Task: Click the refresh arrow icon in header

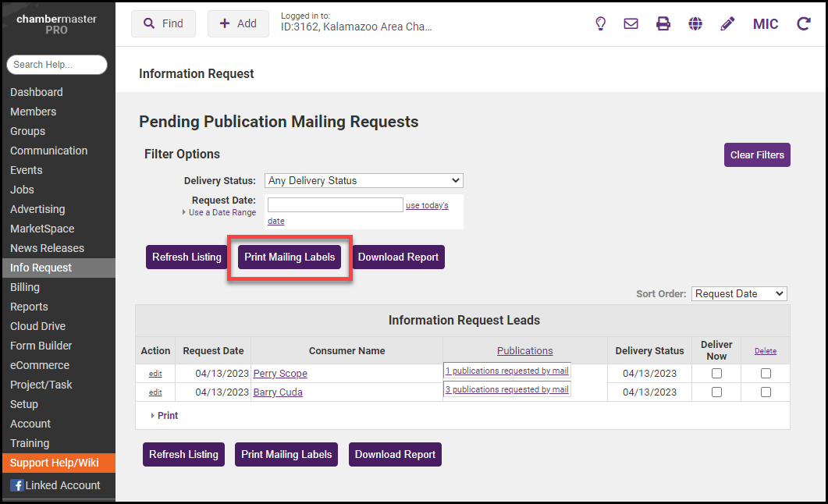Action: point(803,23)
